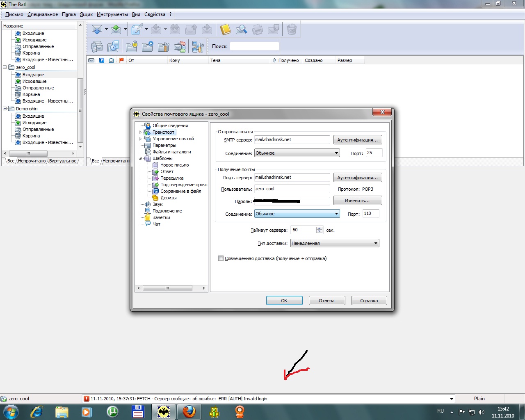Screen dimensions: 525x420
Task: Select Пересылка under Шаблоны
Action: pyautogui.click(x=172, y=178)
